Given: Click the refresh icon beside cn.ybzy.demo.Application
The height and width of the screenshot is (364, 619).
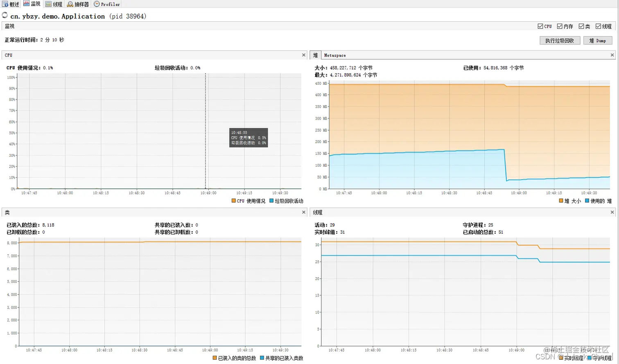Looking at the screenshot, I should pos(5,16).
